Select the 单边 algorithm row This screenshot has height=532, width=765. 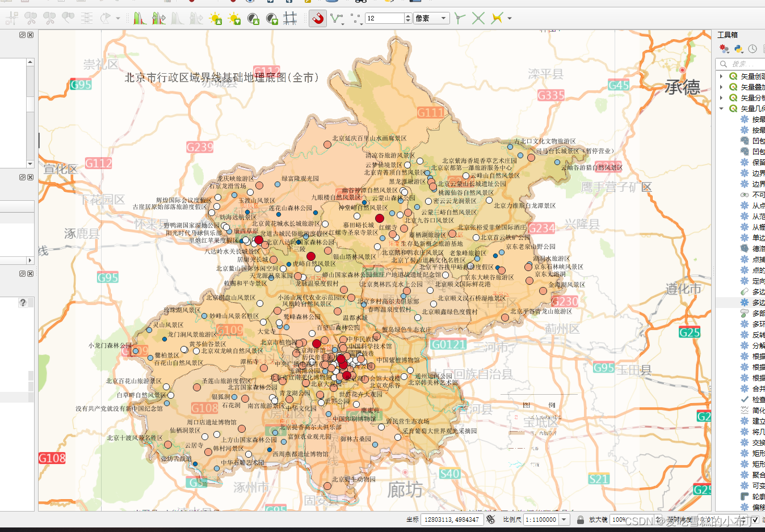click(740, 238)
